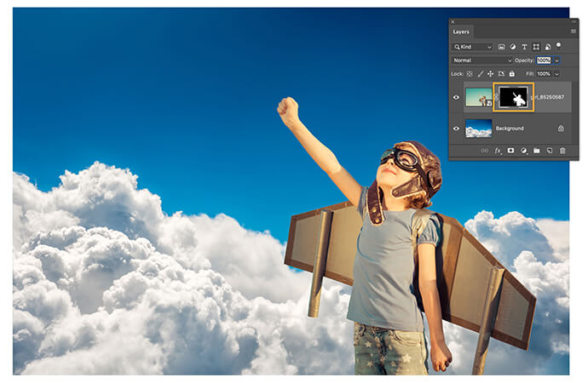Add a layer style fx icon
588x383 pixels.
click(x=498, y=151)
